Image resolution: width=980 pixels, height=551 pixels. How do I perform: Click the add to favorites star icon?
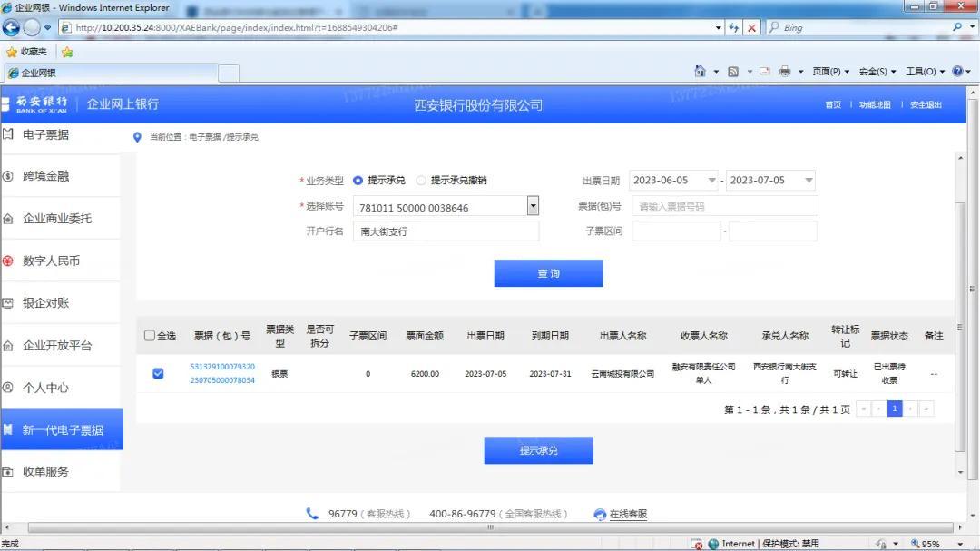click(x=67, y=52)
